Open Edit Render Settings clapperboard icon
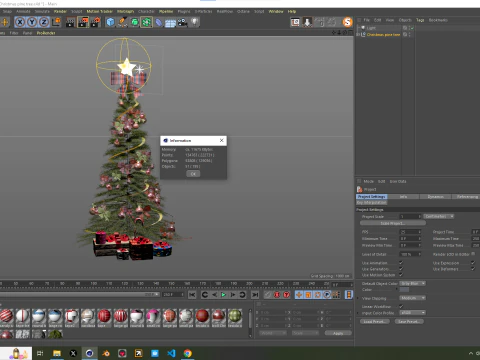480x360 pixels. (x=96, y=22)
